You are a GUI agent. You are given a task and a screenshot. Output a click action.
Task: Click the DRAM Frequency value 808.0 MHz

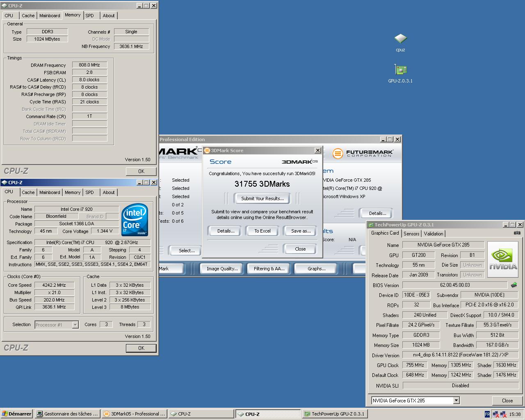click(x=89, y=65)
